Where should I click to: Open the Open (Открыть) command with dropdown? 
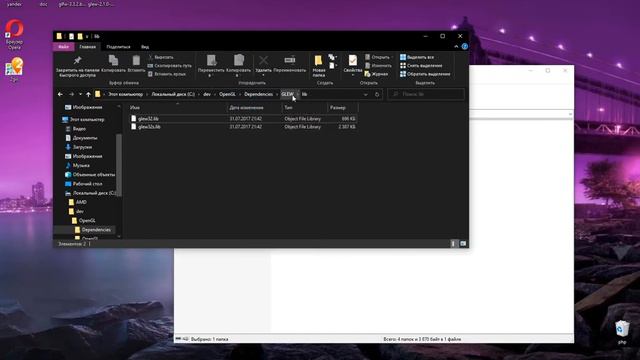click(x=379, y=57)
